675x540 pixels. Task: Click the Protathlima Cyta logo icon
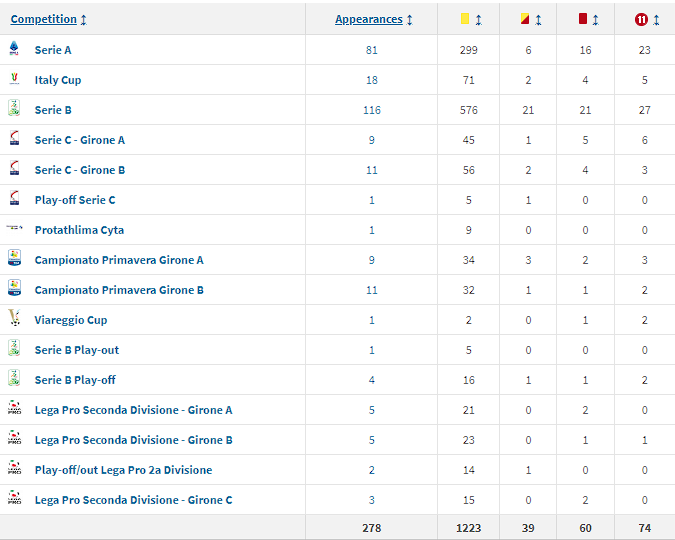click(x=14, y=229)
